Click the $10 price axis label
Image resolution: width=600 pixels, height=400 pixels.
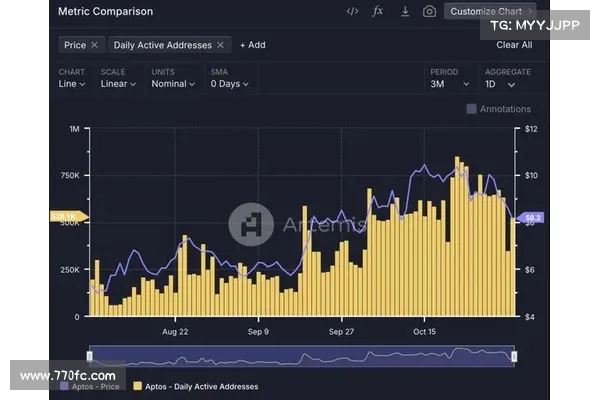coord(531,175)
